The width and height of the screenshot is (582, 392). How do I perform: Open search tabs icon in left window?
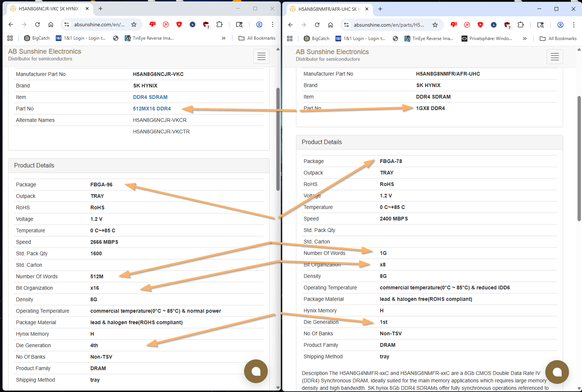pyautogui.click(x=239, y=24)
